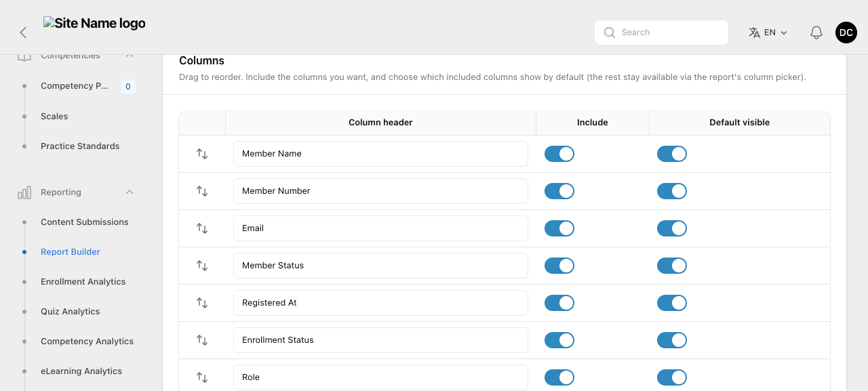
Task: Click the Competencies book icon
Action: click(24, 58)
